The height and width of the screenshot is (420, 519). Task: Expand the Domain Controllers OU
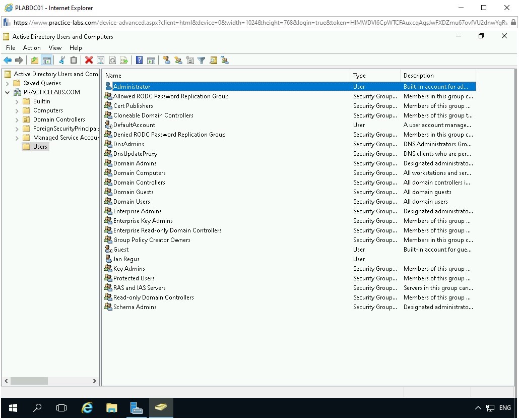[17, 119]
